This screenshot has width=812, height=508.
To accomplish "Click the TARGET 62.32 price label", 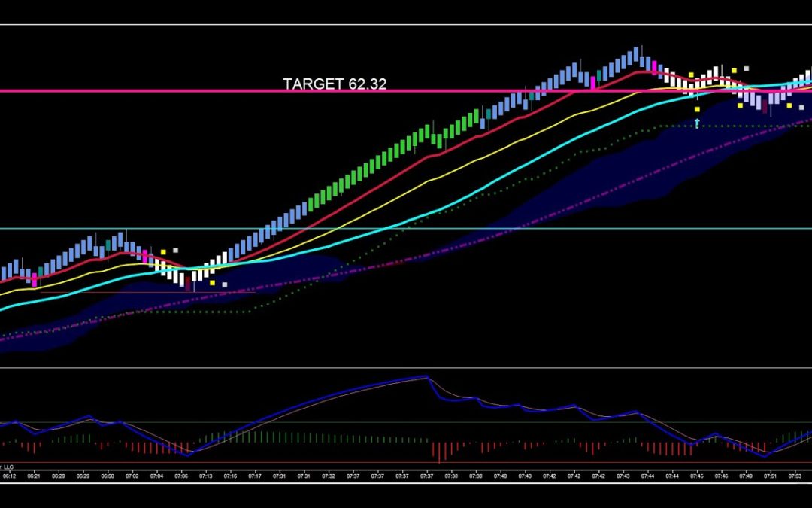I will click(335, 84).
